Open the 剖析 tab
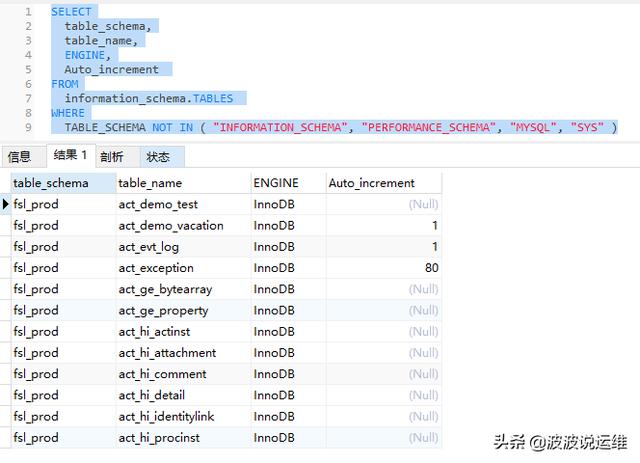The height and width of the screenshot is (463, 640). pos(118,157)
